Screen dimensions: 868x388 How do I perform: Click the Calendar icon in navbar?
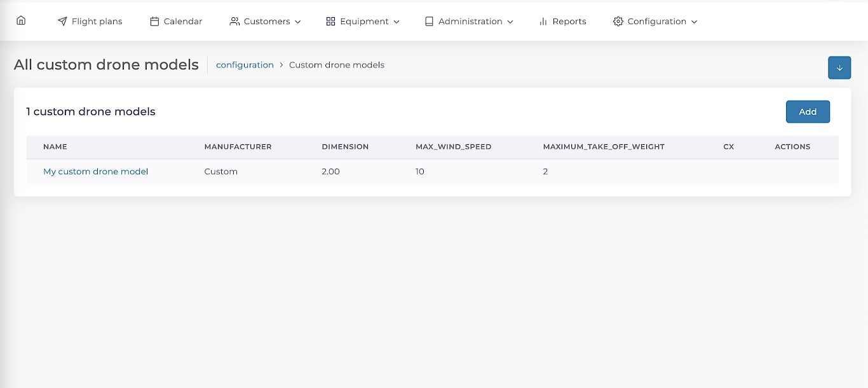[x=154, y=22]
